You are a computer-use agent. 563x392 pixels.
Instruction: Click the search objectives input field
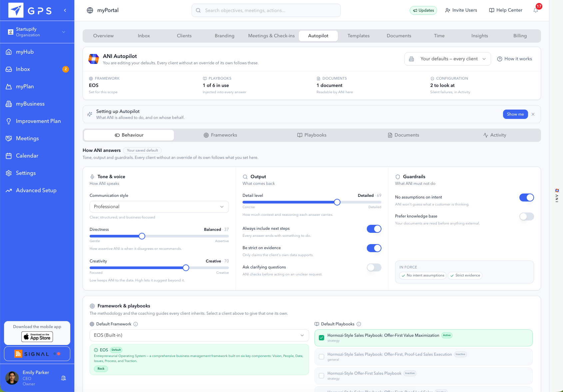click(x=266, y=10)
